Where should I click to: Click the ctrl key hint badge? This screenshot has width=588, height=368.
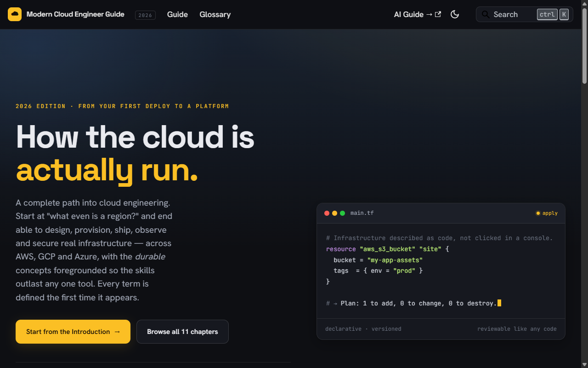point(547,14)
